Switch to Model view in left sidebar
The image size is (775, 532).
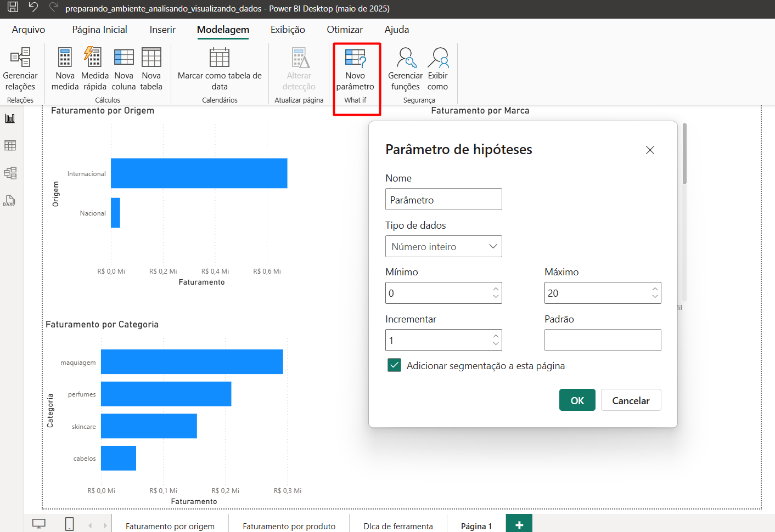point(10,173)
